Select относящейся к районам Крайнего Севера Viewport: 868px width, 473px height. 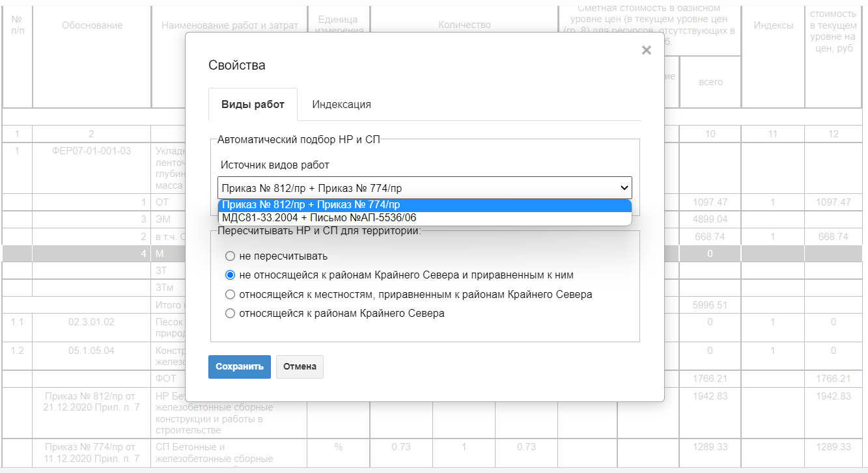(230, 313)
